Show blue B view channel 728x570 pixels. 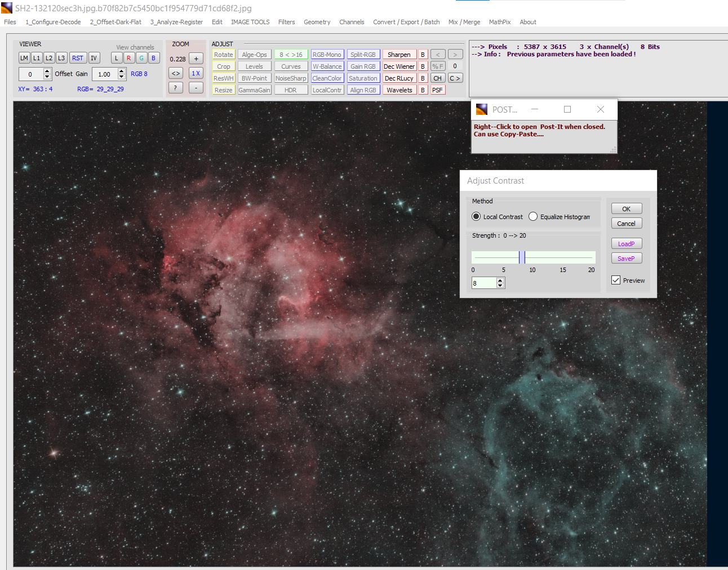click(x=153, y=58)
